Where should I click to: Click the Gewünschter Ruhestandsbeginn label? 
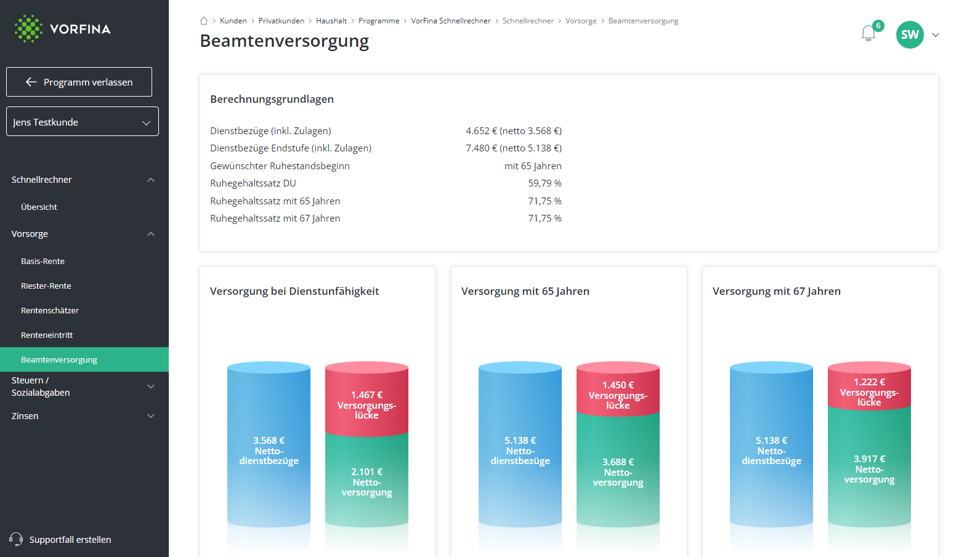(280, 166)
